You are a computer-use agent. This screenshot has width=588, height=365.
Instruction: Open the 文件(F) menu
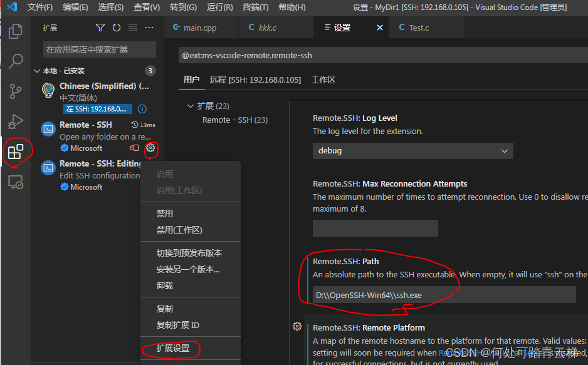(x=39, y=7)
